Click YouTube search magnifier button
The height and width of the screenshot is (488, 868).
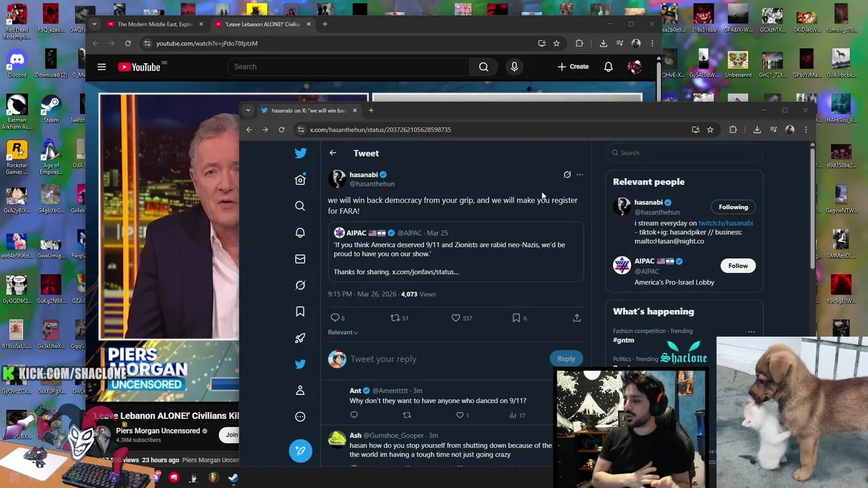tap(484, 66)
